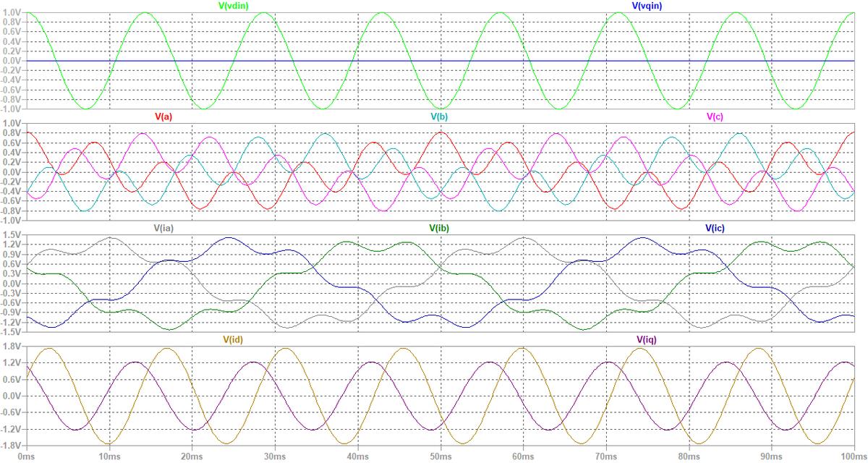Select the V(iq) trace label

[x=647, y=339]
